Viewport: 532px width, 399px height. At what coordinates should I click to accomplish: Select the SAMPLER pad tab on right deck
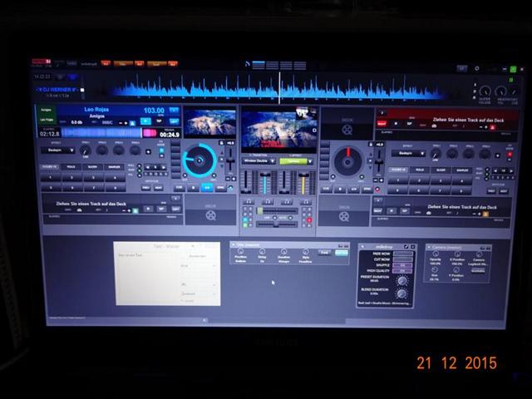click(462, 170)
